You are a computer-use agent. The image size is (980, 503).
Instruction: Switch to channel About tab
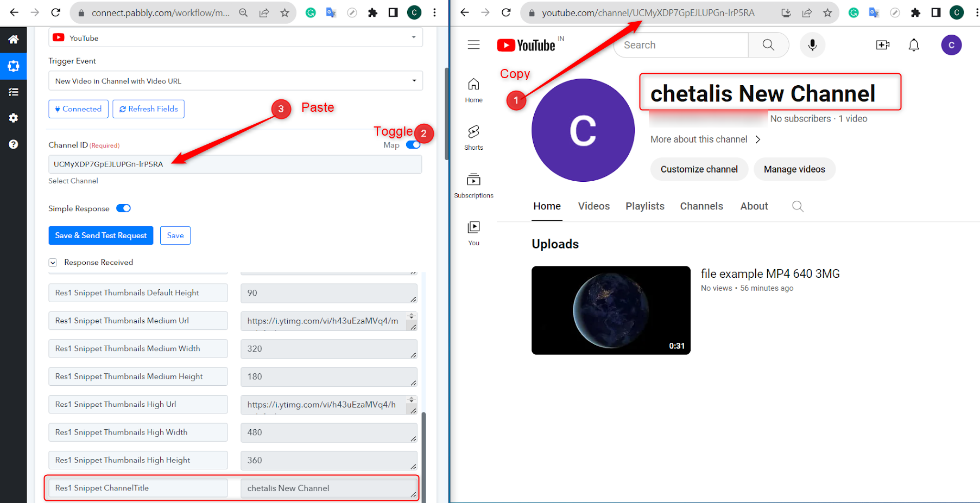754,206
